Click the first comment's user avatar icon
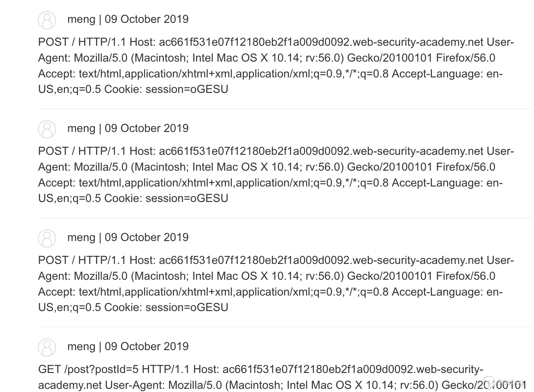This screenshot has width=534, height=392. click(x=47, y=20)
